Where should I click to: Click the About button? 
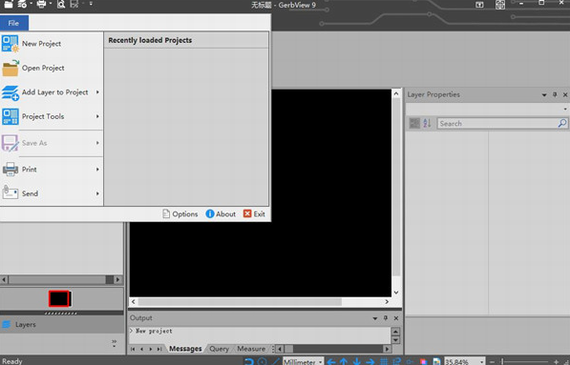coord(221,214)
